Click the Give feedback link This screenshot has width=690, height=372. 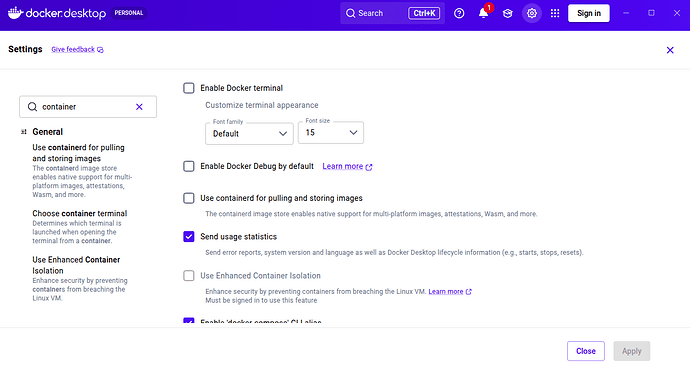73,49
